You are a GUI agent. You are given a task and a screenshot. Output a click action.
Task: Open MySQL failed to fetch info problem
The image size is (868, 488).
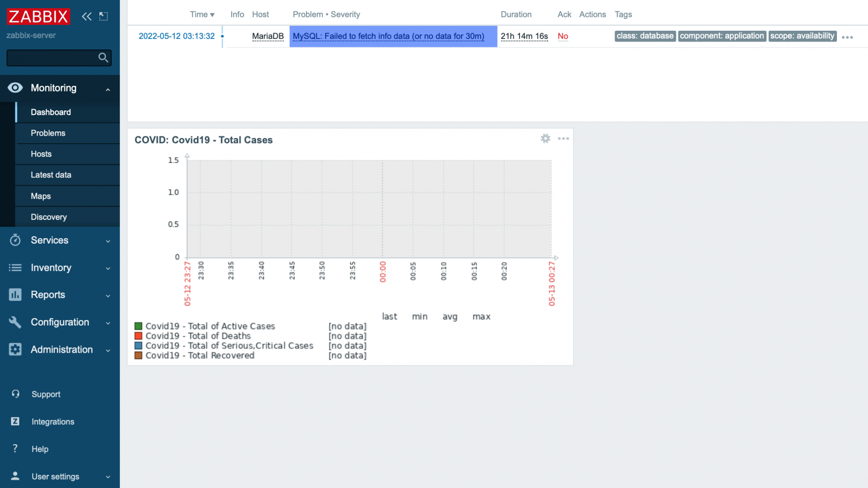(x=388, y=36)
